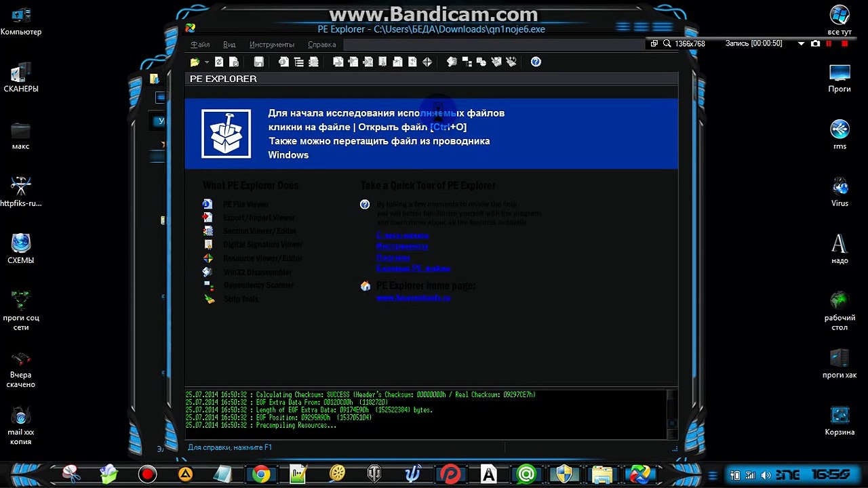868x488 pixels.
Task: Open the Компьютер desktop icon
Action: point(21,21)
